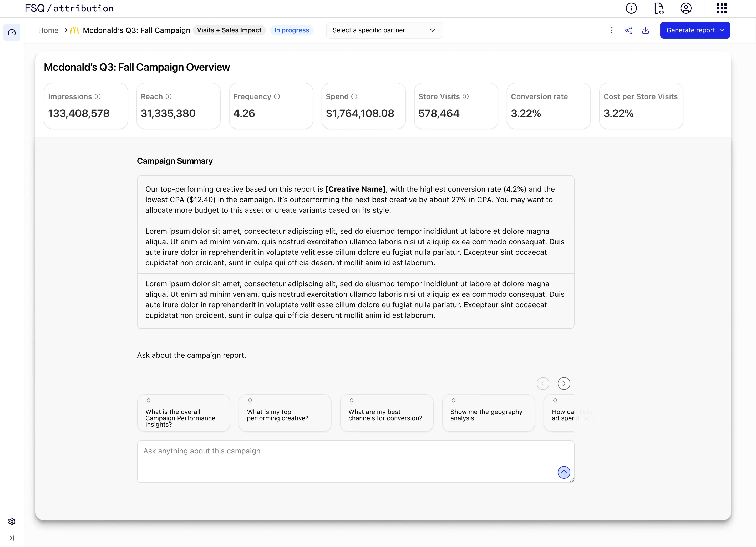This screenshot has height=547, width=756.
Task: Click the download icon near Generate report
Action: click(645, 30)
